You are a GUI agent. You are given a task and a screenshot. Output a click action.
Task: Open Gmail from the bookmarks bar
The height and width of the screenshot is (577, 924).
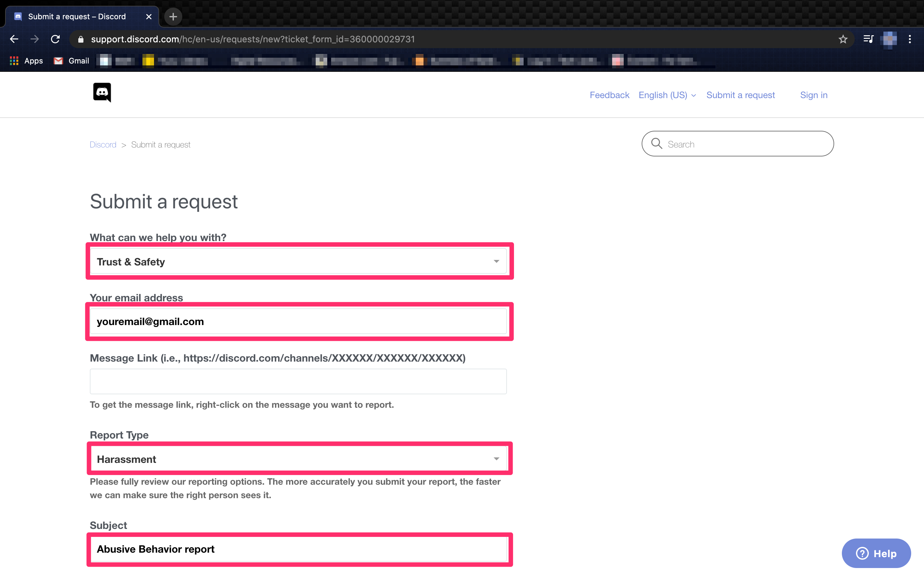pos(71,61)
